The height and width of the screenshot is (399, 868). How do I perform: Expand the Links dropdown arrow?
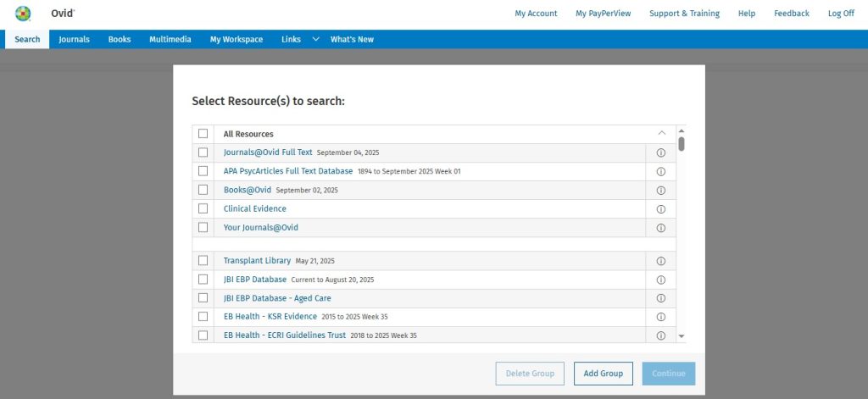click(315, 39)
